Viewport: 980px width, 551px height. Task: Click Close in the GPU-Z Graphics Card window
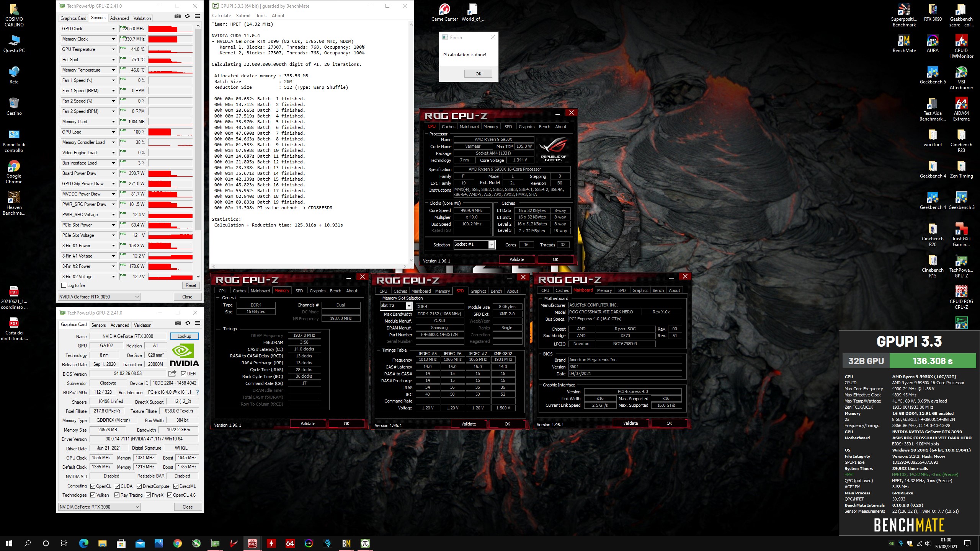188,507
